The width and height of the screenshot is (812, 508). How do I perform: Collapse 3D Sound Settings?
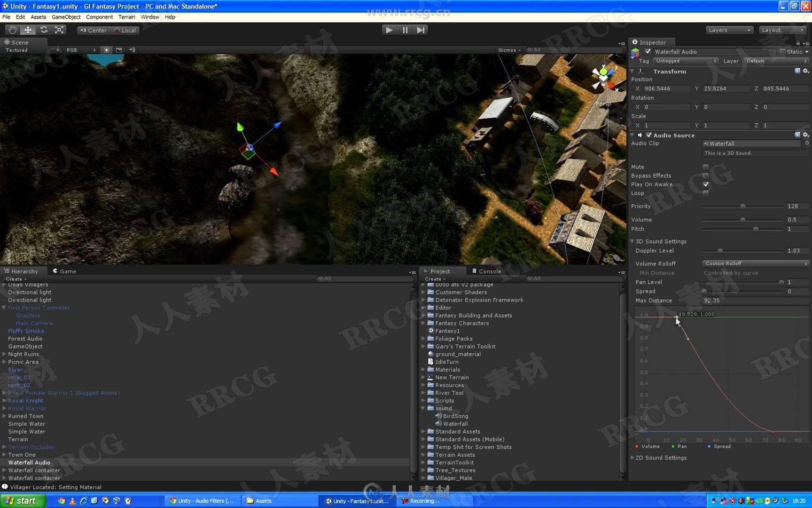[x=632, y=241]
